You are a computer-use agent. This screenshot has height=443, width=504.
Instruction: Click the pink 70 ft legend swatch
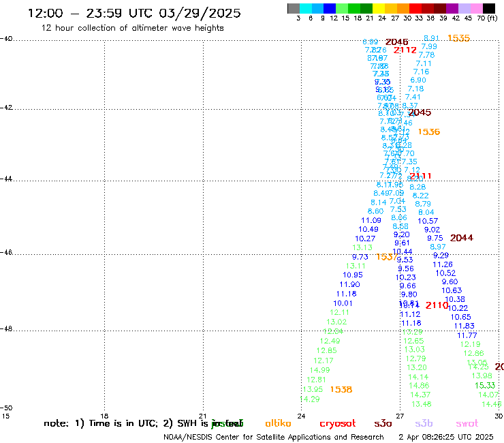click(x=476, y=8)
